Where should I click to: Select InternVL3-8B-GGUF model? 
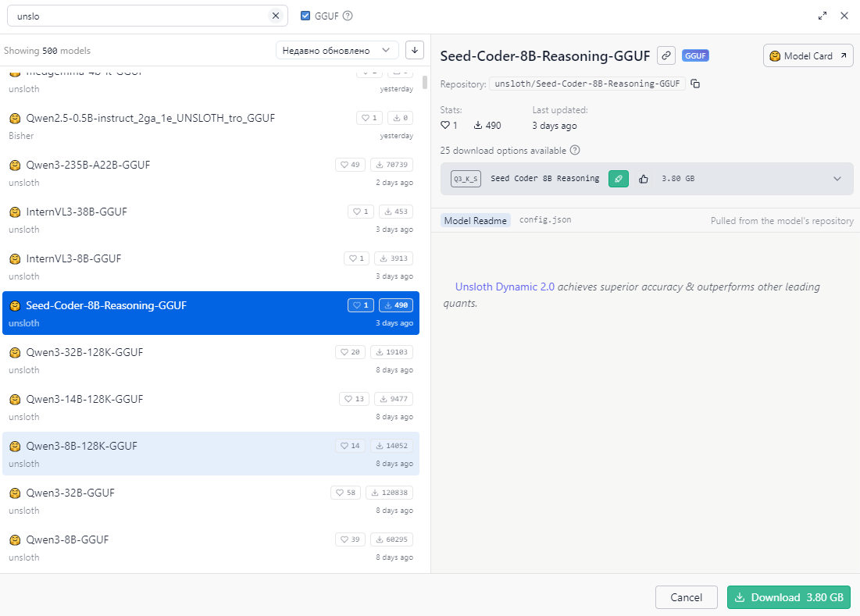(x=211, y=267)
